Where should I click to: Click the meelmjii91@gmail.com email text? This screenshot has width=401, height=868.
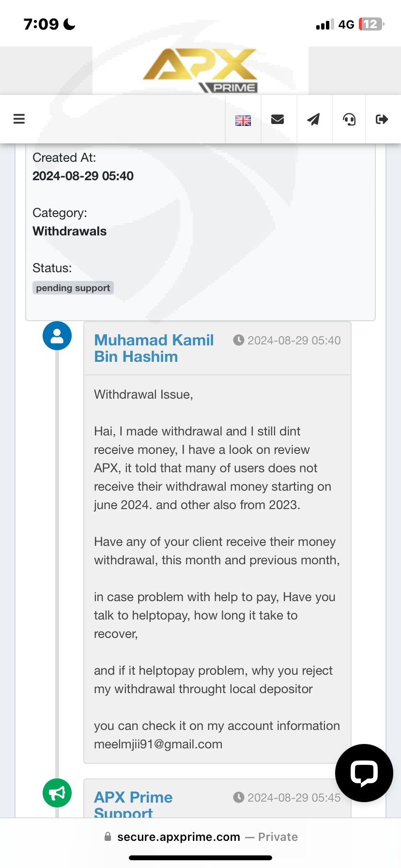point(158,744)
